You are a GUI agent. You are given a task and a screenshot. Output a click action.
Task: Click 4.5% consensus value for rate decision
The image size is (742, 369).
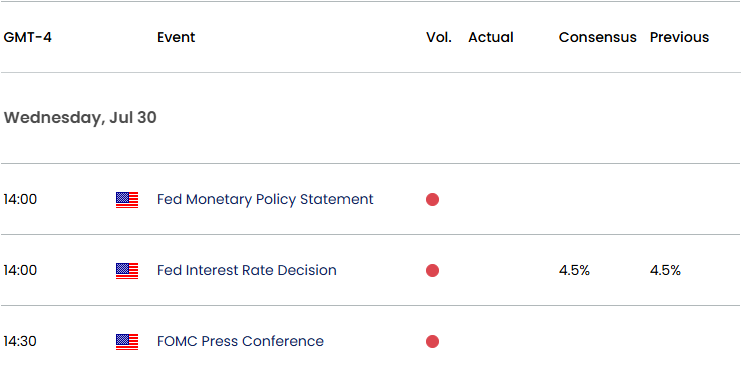tap(574, 271)
